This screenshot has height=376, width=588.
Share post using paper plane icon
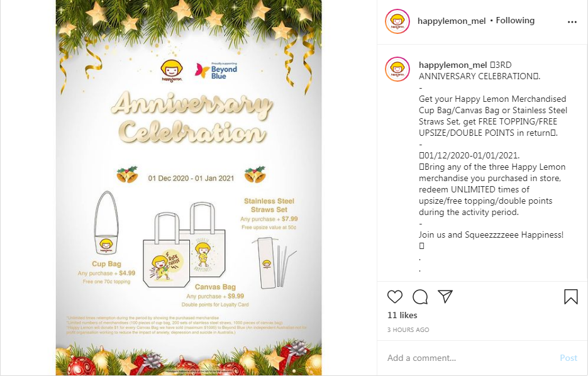click(x=445, y=296)
